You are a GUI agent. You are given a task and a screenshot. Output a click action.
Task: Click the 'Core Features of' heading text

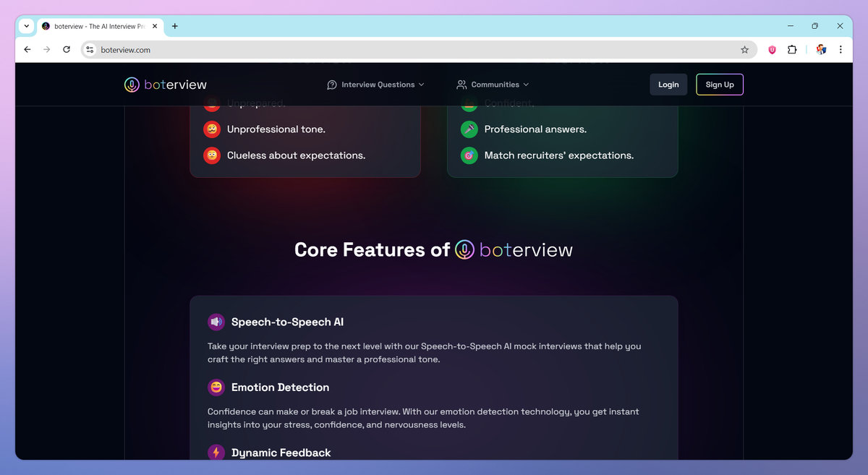[x=372, y=250]
